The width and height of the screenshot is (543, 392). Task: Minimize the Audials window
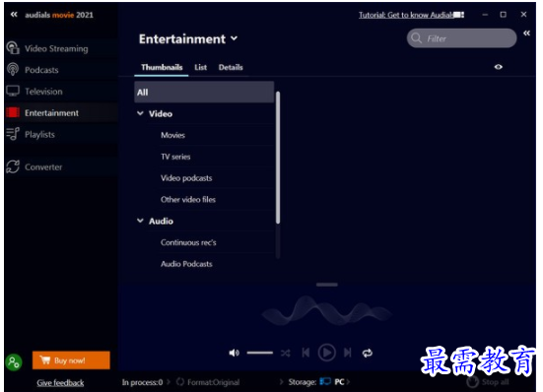(x=485, y=15)
